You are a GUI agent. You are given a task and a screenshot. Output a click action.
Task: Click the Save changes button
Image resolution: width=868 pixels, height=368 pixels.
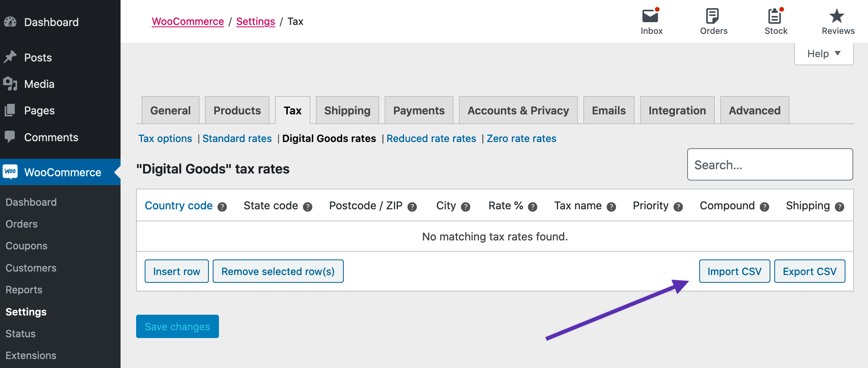[x=177, y=326]
